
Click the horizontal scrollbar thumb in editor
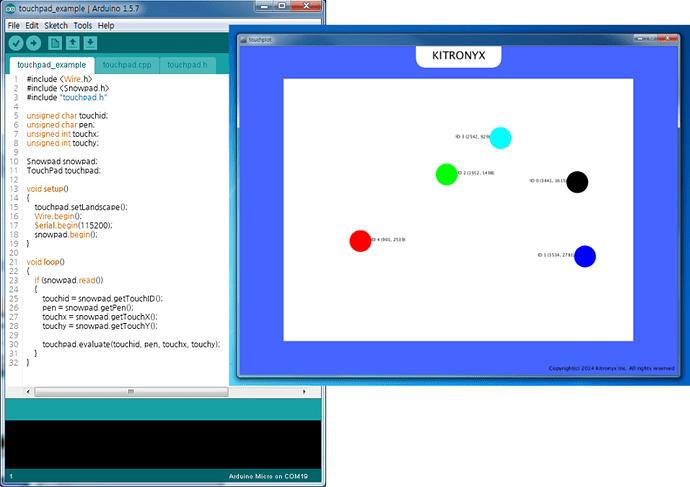[131, 392]
